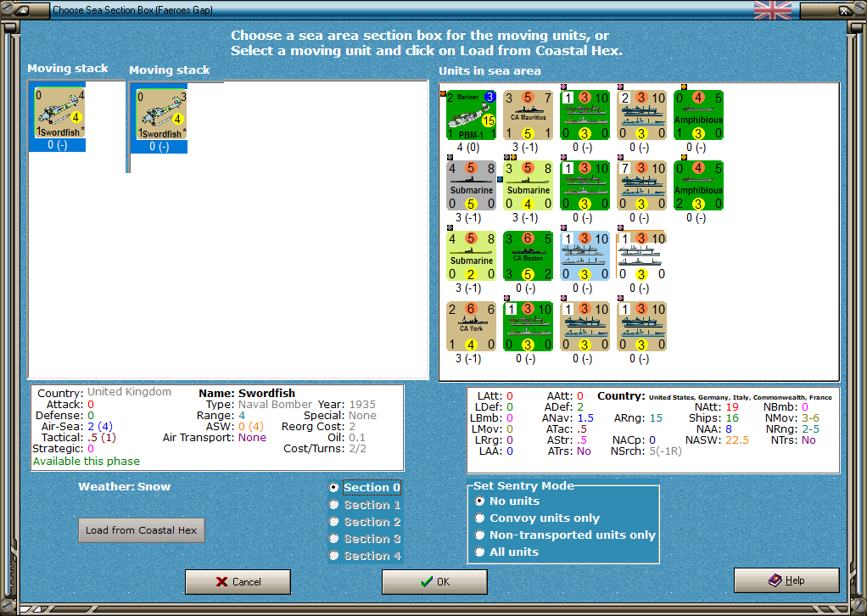This screenshot has width=867, height=616.
Task: Select the Amphibious counter in the second row
Action: pyautogui.click(x=698, y=185)
